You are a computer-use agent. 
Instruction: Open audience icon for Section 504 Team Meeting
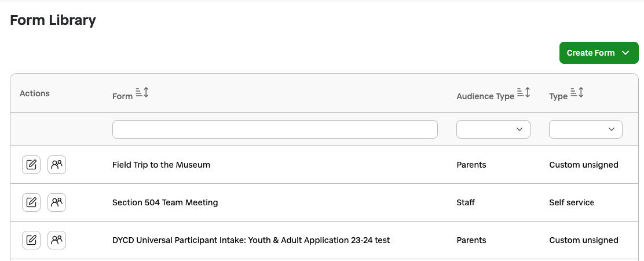coord(57,202)
